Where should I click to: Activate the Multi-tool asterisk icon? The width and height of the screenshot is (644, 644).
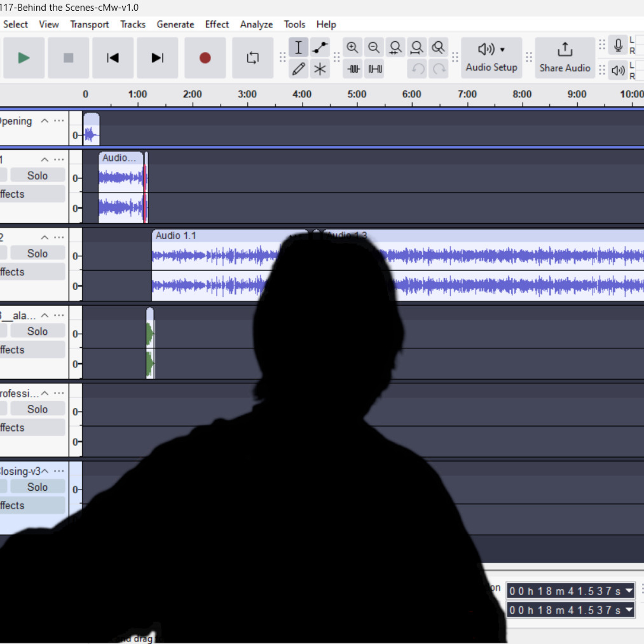(320, 69)
